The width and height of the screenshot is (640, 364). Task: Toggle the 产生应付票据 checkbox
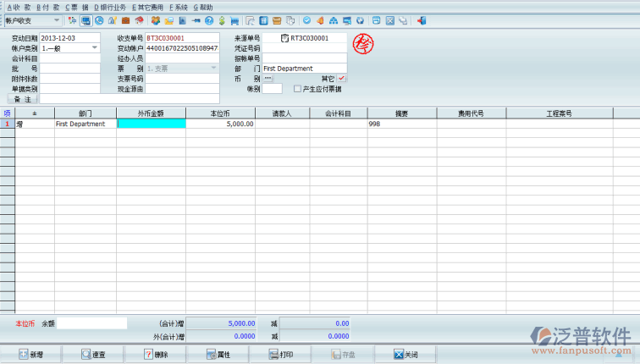[296, 88]
